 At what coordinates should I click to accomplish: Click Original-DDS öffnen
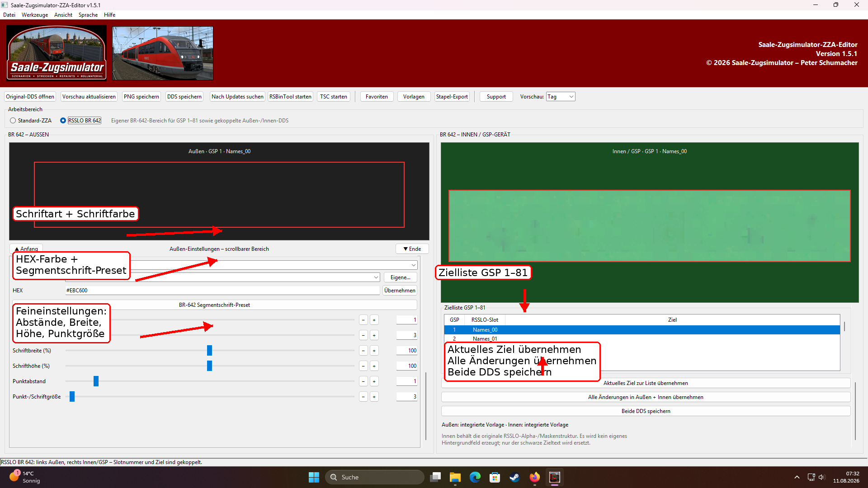[x=30, y=97]
